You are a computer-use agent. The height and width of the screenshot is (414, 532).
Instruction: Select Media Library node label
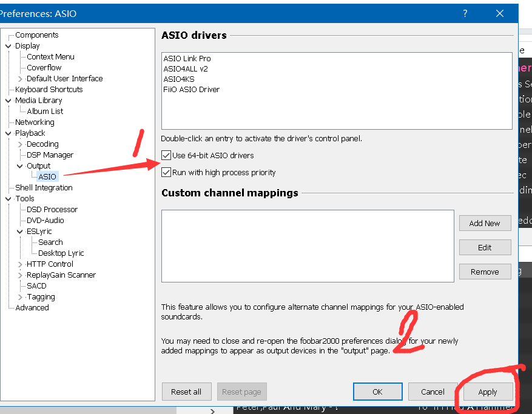coord(38,101)
